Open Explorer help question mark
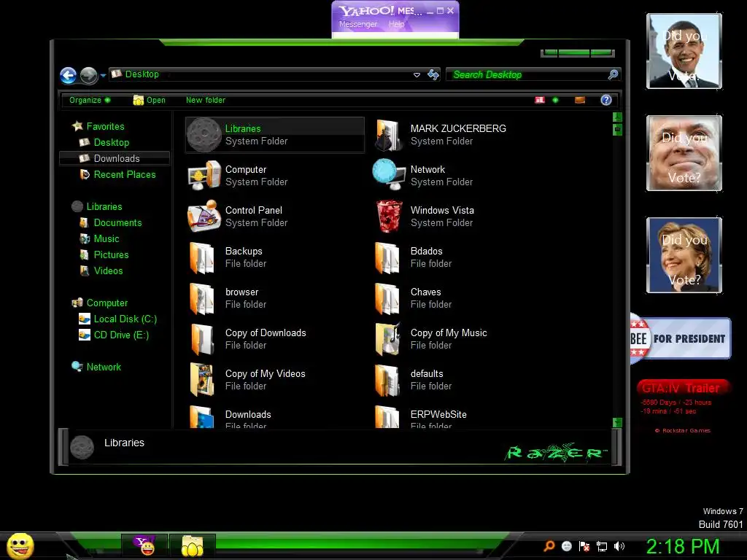 coord(606,100)
